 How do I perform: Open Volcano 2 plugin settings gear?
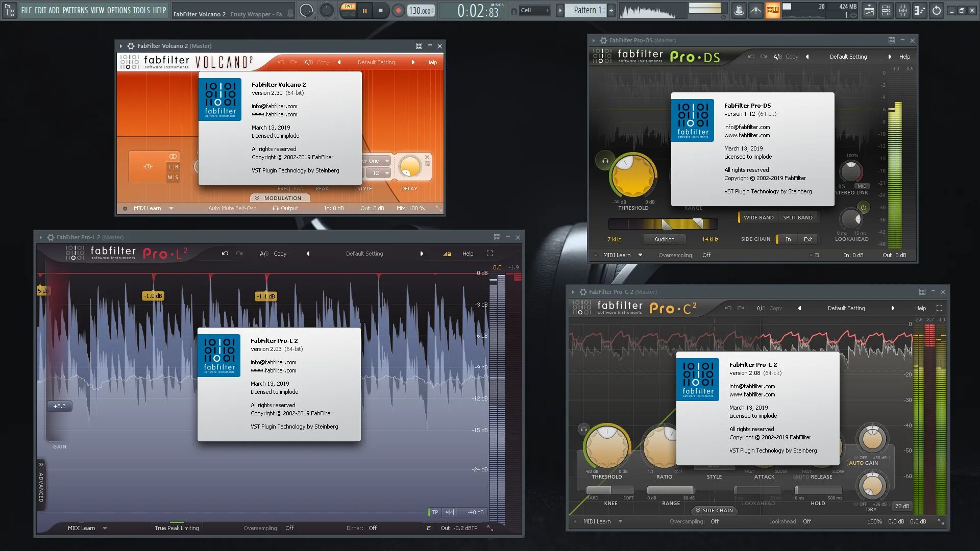[131, 46]
